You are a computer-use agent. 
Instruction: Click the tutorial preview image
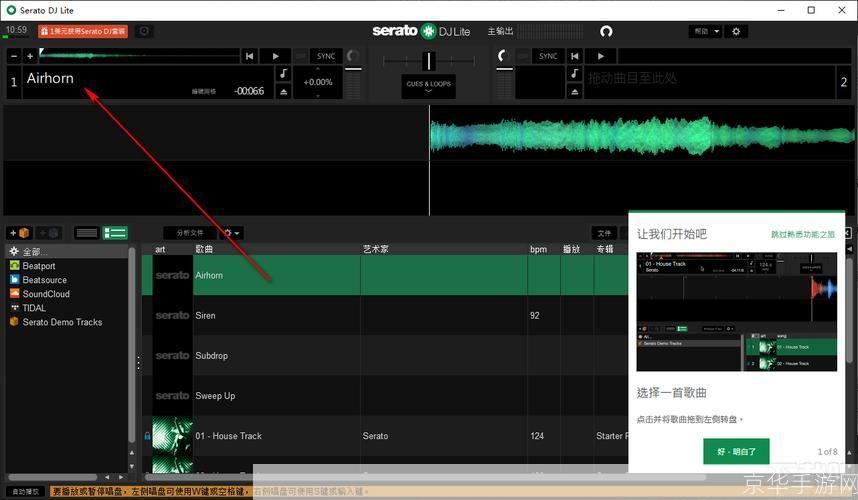(737, 312)
